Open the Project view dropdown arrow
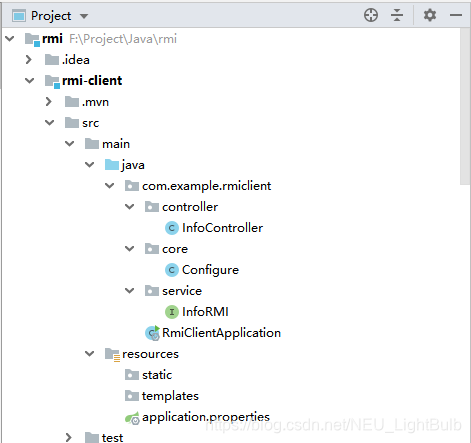The width and height of the screenshot is (471, 443). tap(84, 16)
